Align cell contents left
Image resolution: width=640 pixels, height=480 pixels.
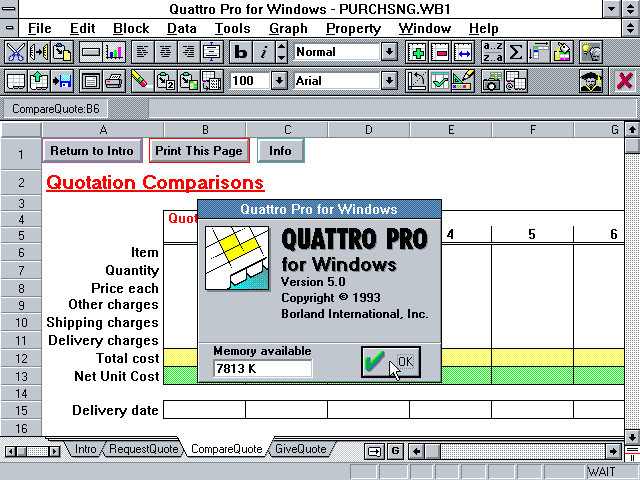(142, 52)
